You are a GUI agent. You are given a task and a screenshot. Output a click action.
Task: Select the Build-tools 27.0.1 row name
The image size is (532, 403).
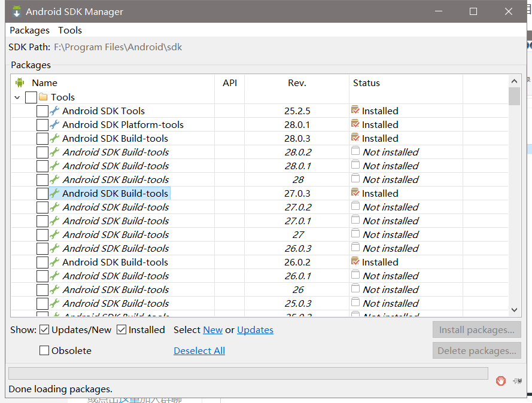click(115, 221)
